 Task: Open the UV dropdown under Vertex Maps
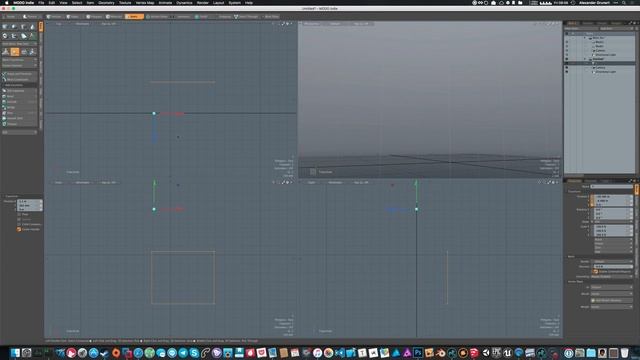[x=612, y=287]
